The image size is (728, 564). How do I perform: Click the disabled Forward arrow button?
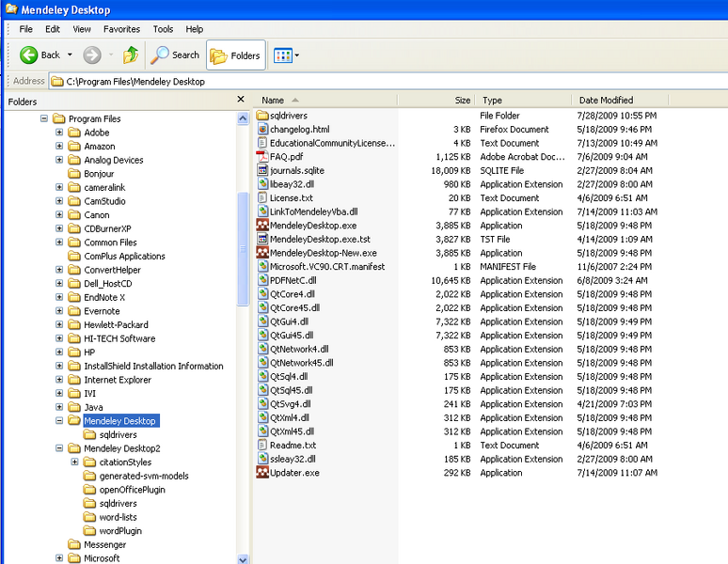[92, 55]
